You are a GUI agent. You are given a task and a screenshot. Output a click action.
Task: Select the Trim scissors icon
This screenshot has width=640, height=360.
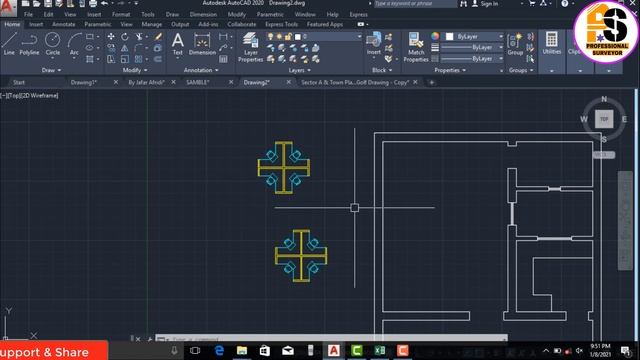coord(139,37)
